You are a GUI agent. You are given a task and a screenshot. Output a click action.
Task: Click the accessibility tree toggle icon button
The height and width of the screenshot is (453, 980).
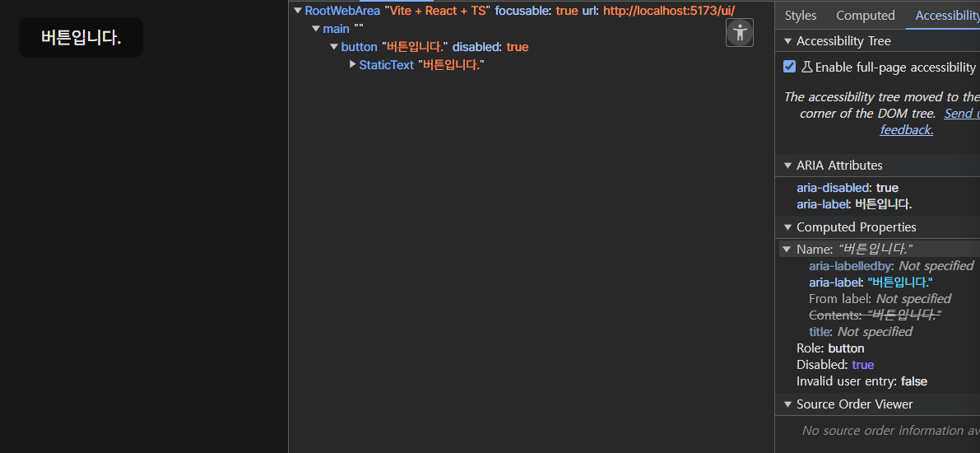(740, 33)
